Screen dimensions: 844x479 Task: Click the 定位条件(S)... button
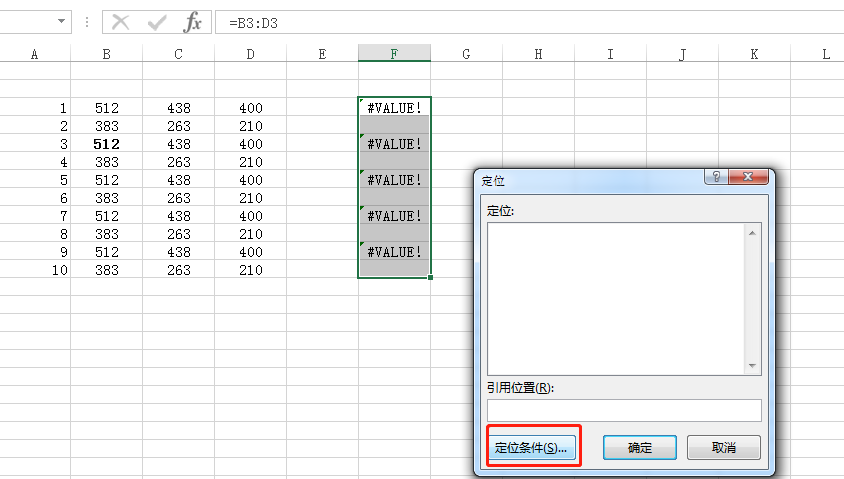pyautogui.click(x=531, y=447)
